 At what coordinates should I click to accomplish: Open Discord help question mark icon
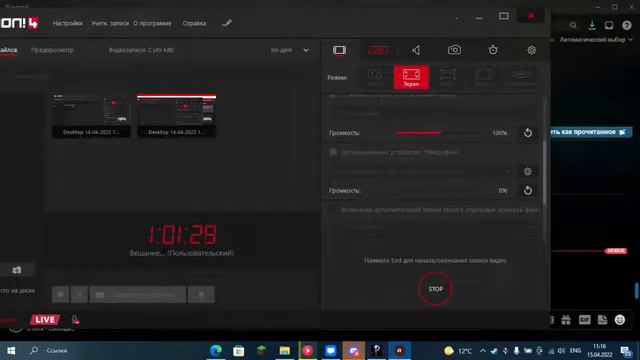tap(627, 25)
